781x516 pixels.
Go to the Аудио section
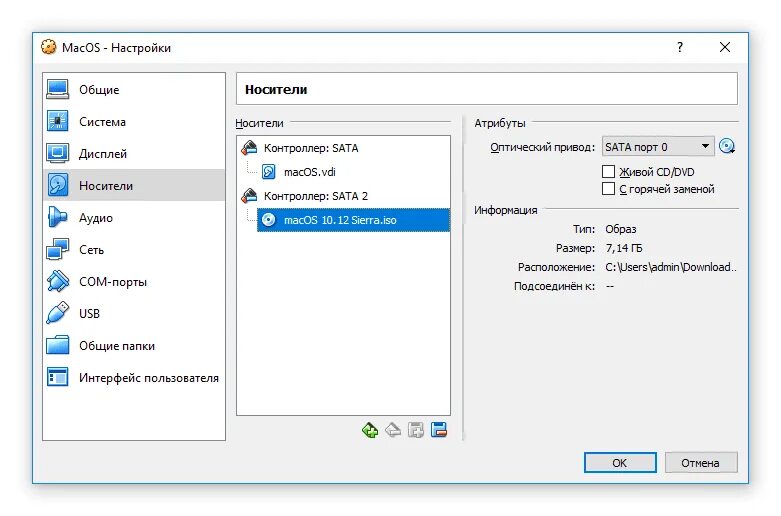(x=133, y=218)
